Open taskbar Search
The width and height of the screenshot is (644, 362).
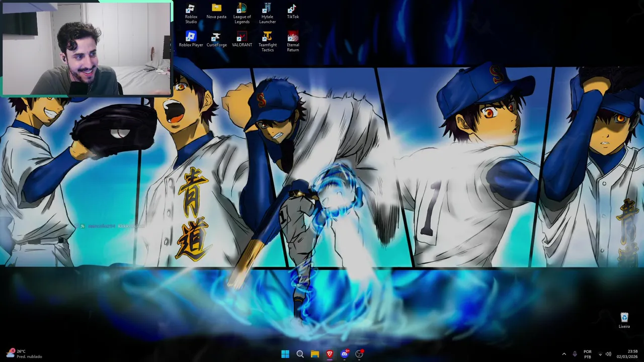tap(300, 354)
